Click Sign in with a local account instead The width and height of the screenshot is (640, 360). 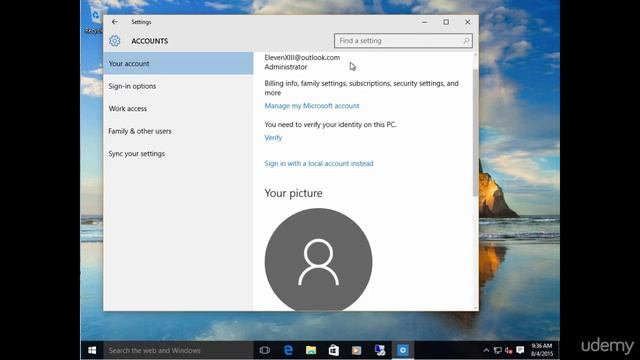click(x=319, y=163)
